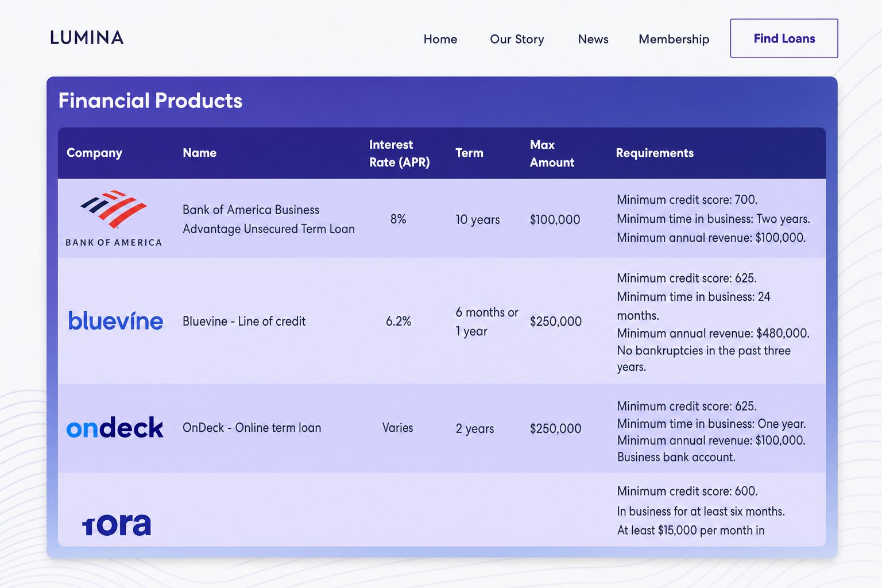Click the Varies interest rate cell
The height and width of the screenshot is (588, 882).
click(397, 428)
